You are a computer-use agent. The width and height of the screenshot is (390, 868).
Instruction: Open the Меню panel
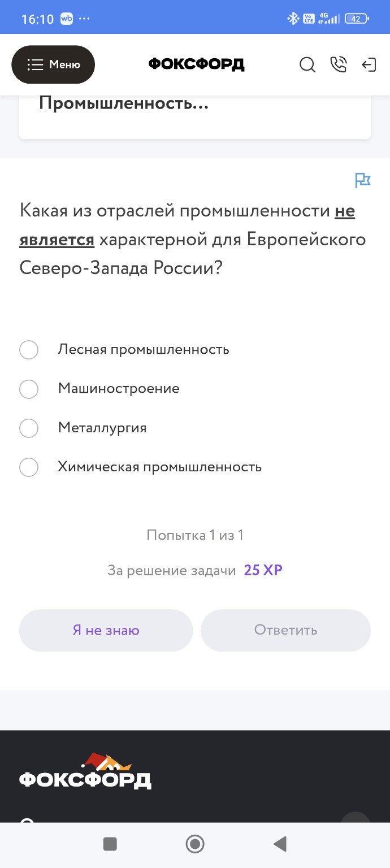(x=53, y=64)
